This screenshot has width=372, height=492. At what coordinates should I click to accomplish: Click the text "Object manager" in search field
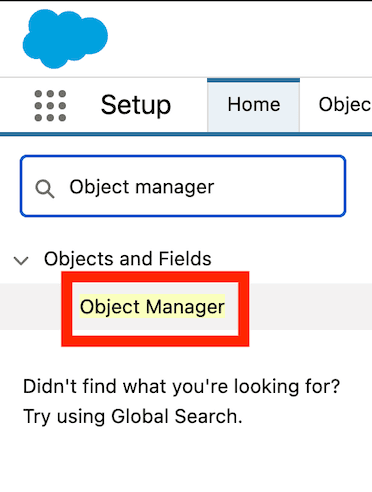tap(142, 187)
